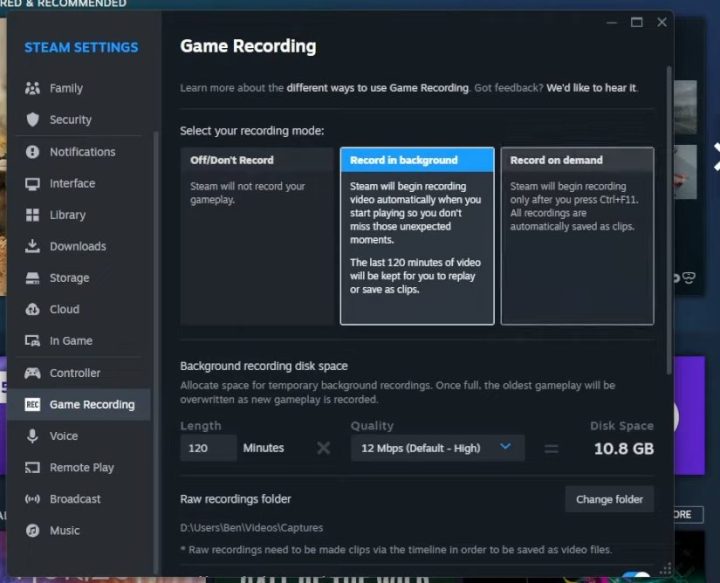This screenshot has width=720, height=583.
Task: Select Storage in the sidebar
Action: [x=69, y=278]
